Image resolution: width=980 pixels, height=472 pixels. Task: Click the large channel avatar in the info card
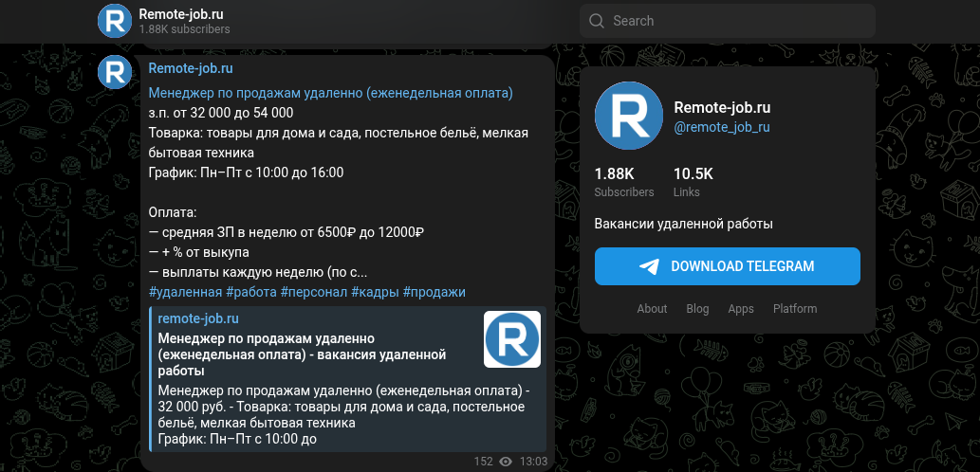[628, 115]
